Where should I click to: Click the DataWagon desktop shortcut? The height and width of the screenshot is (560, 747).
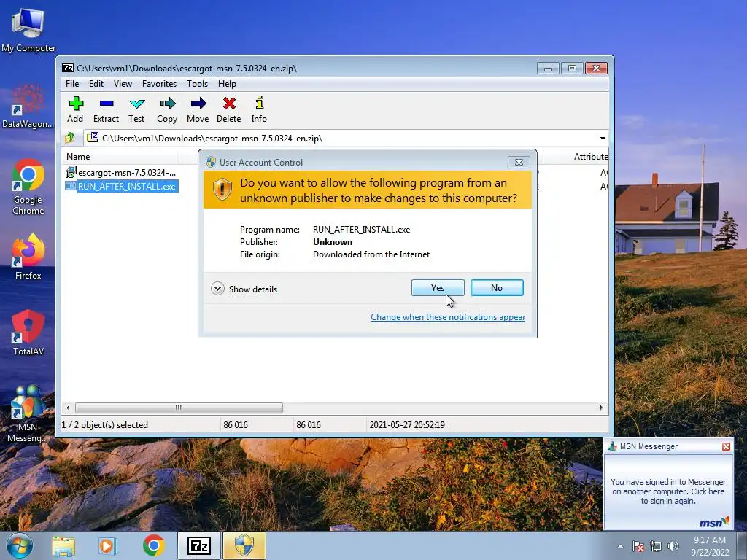(x=28, y=106)
